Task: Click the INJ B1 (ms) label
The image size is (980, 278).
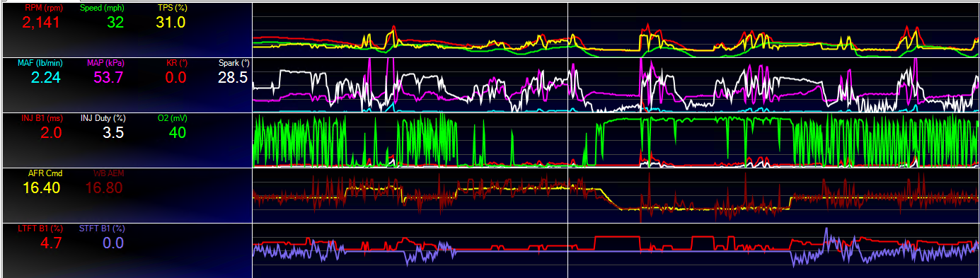Action: click(x=42, y=118)
